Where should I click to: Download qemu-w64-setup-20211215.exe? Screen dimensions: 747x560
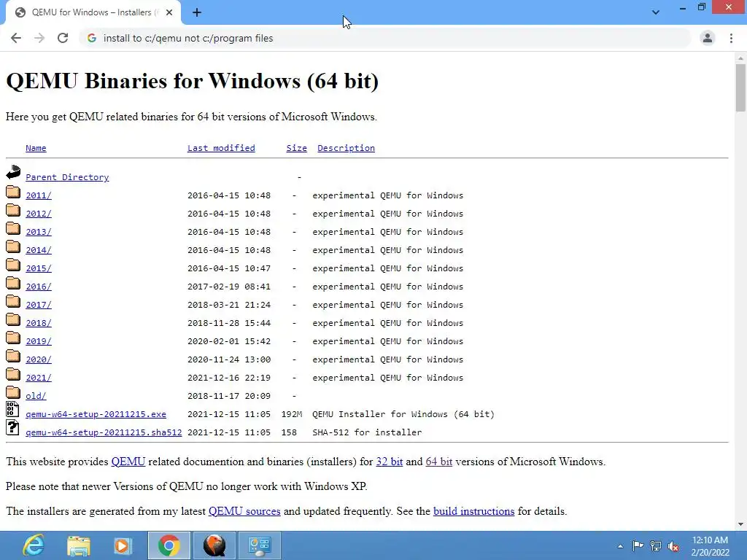point(96,414)
